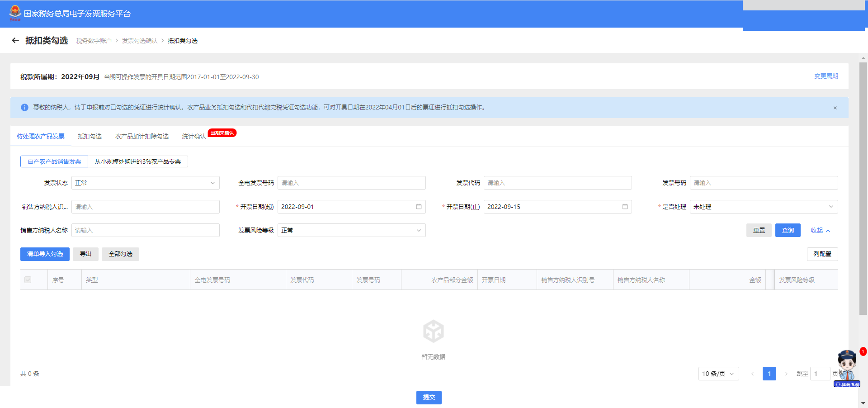
Task: Open calendar icon for 开票日期(止)
Action: point(625,207)
